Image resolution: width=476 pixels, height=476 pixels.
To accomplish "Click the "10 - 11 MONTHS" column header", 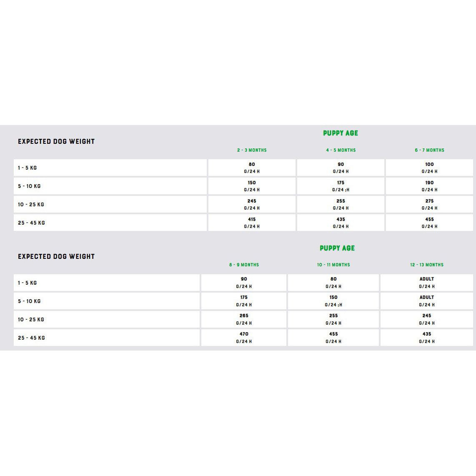I will coord(333,265).
